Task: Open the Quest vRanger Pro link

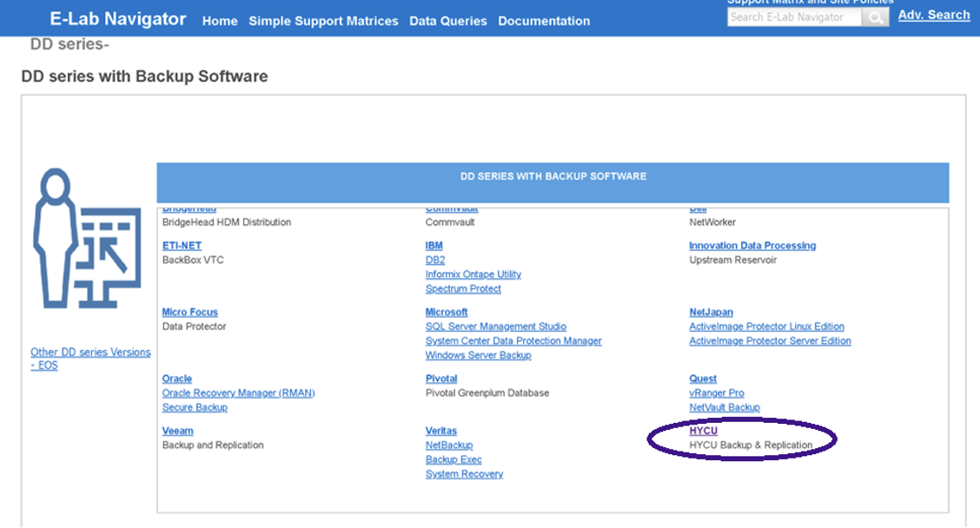Action: 716,393
